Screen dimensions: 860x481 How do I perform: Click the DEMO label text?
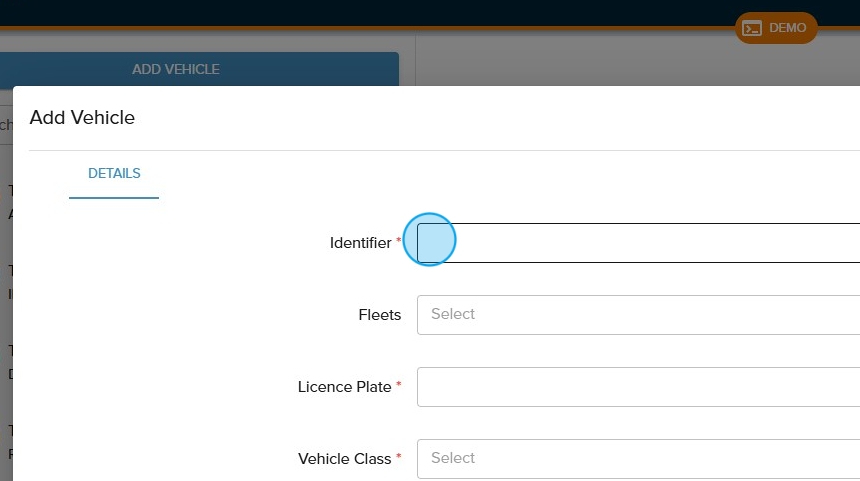787,28
